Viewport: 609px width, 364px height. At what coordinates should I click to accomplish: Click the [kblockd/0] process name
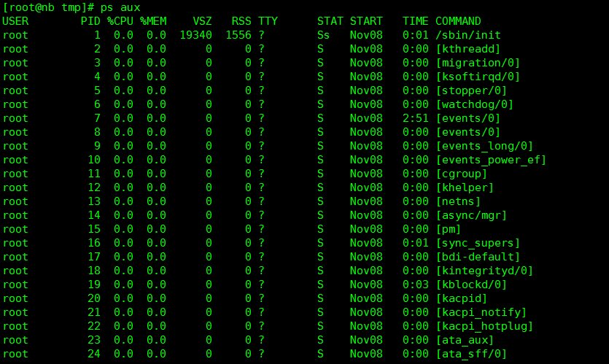point(471,284)
